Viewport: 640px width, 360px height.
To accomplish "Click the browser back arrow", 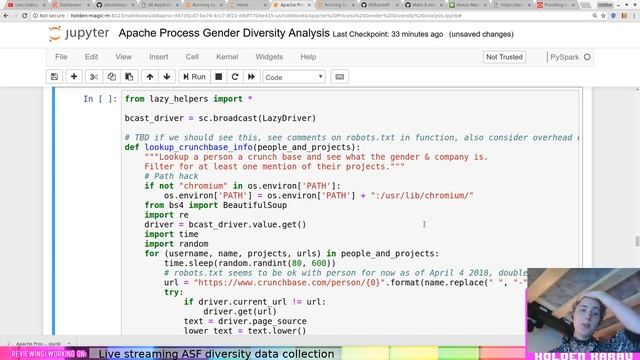I will 6,16.
